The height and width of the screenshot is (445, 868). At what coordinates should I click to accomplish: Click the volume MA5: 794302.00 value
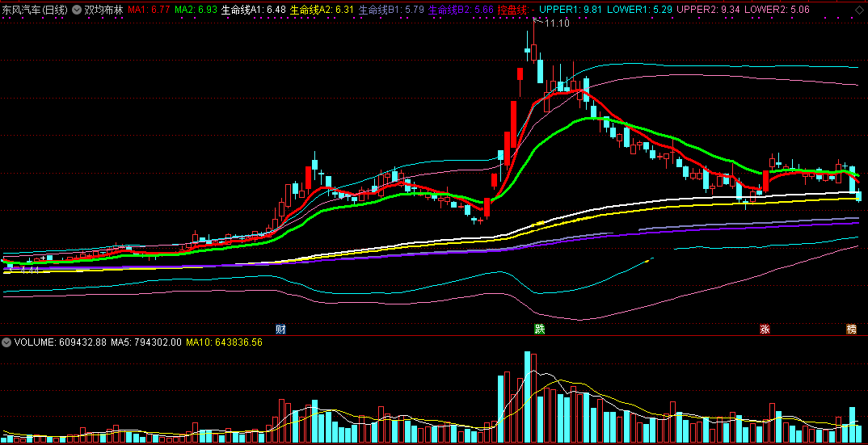(x=145, y=342)
